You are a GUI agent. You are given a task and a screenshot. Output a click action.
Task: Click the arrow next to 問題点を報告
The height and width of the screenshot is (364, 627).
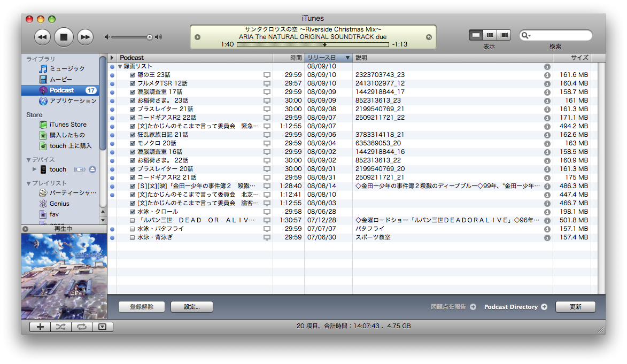pos(473,307)
